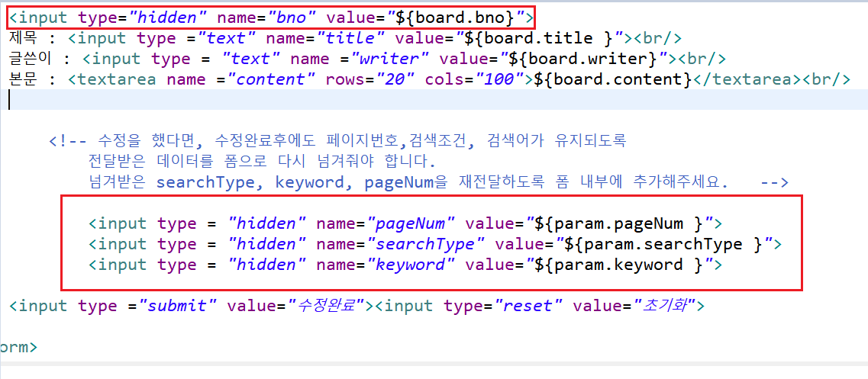Screen dimensions: 868x379
Task: Click the cols="100" attribute
Action: pyautogui.click(x=476, y=79)
